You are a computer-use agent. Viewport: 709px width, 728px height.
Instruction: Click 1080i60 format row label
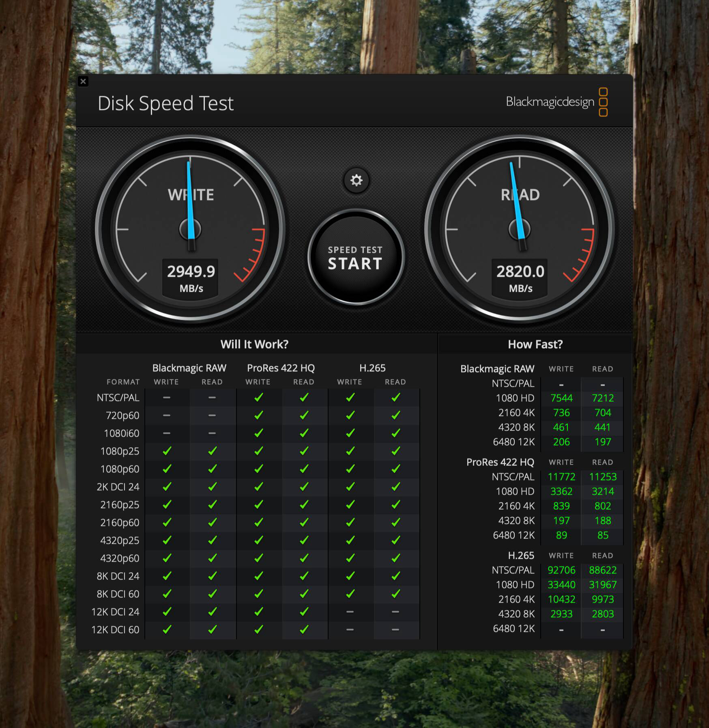pos(122,433)
